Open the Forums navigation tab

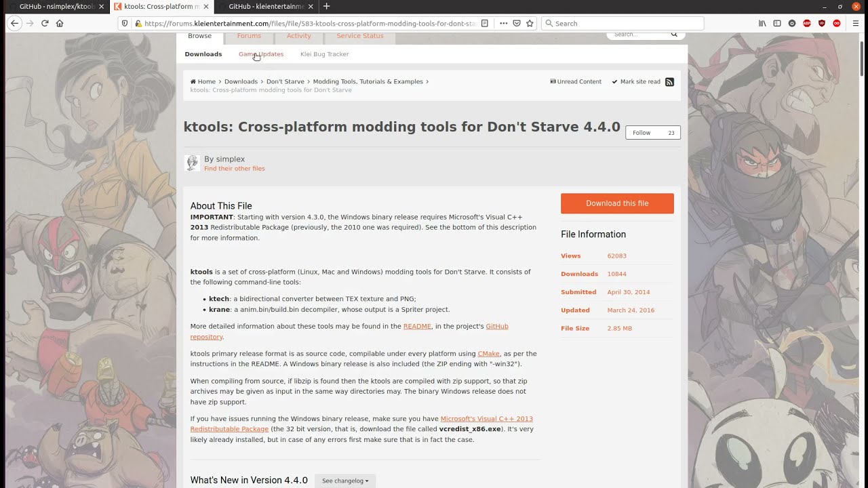click(x=249, y=36)
